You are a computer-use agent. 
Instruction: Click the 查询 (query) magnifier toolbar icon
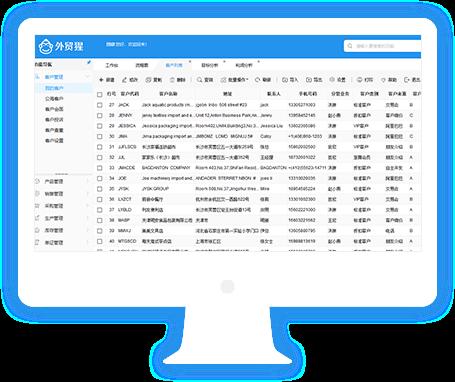(x=199, y=80)
